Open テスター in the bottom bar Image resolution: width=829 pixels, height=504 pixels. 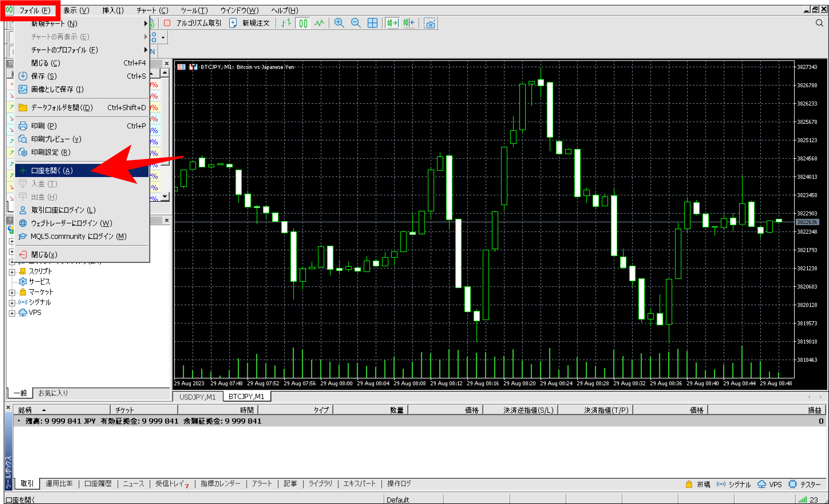(805, 484)
